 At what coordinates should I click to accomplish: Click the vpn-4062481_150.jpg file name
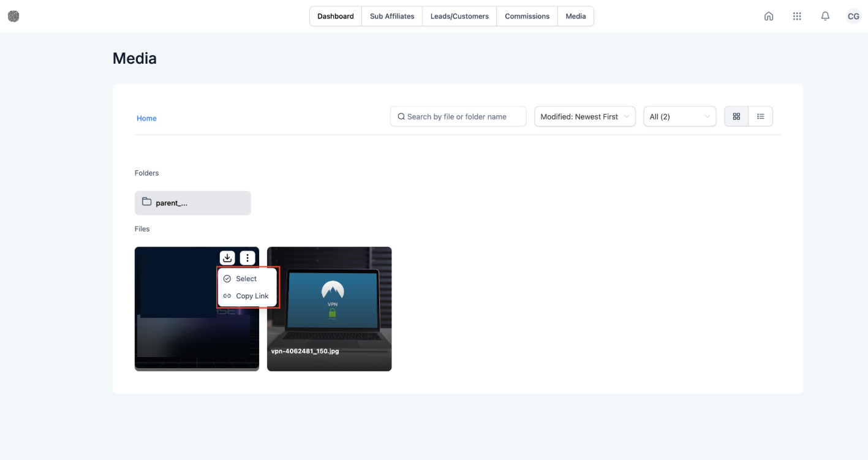[x=305, y=351]
